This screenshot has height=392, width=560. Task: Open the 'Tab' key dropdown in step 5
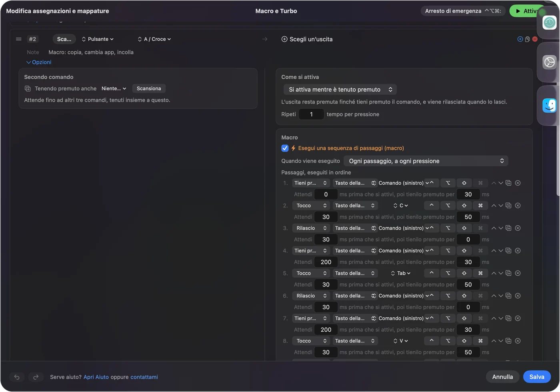pos(401,273)
